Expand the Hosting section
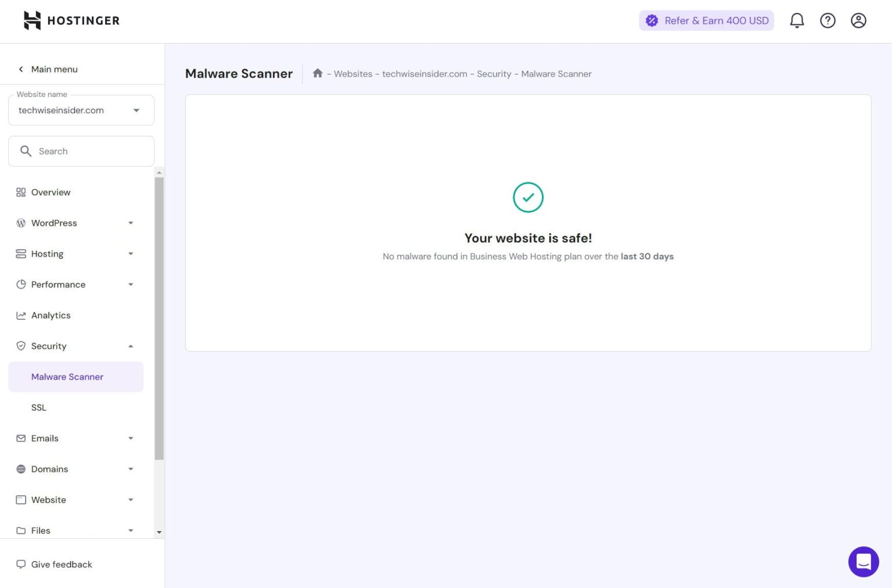 131,254
